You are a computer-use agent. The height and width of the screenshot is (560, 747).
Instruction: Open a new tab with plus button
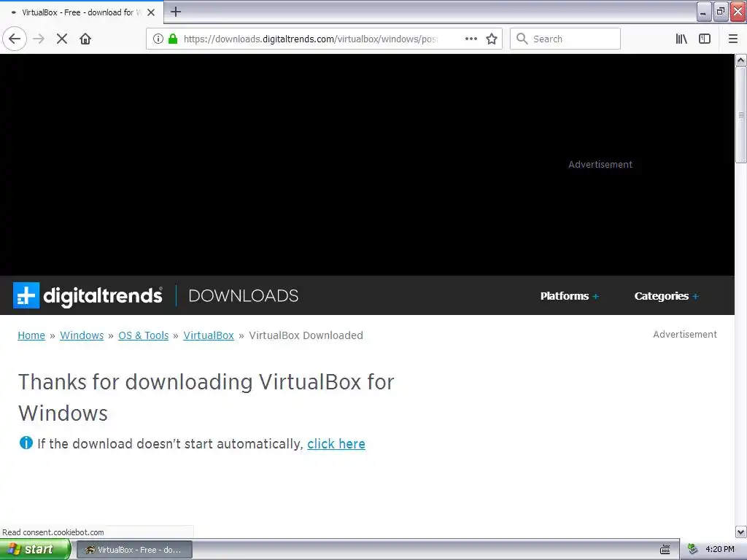click(176, 12)
